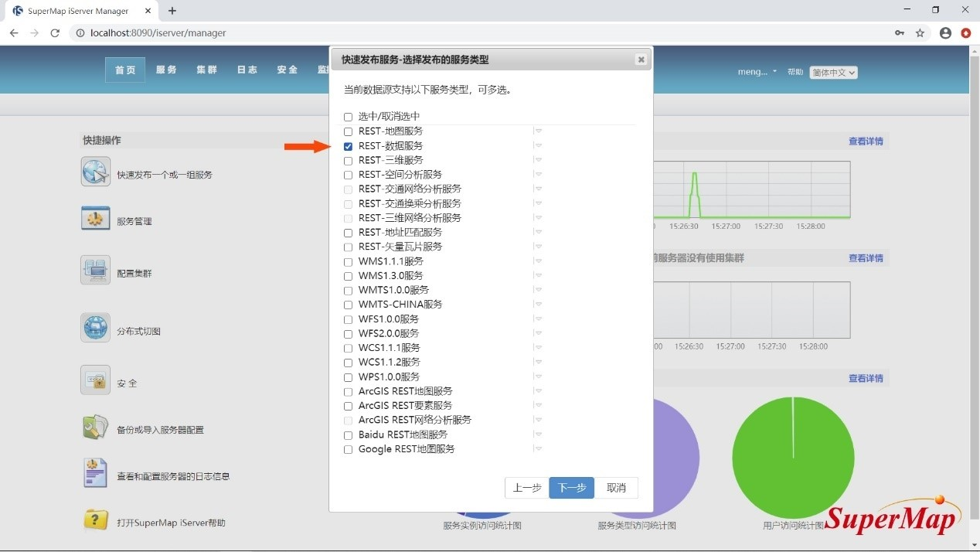Open the 首页 home tab
The height and width of the screenshot is (552, 980).
pyautogui.click(x=125, y=70)
